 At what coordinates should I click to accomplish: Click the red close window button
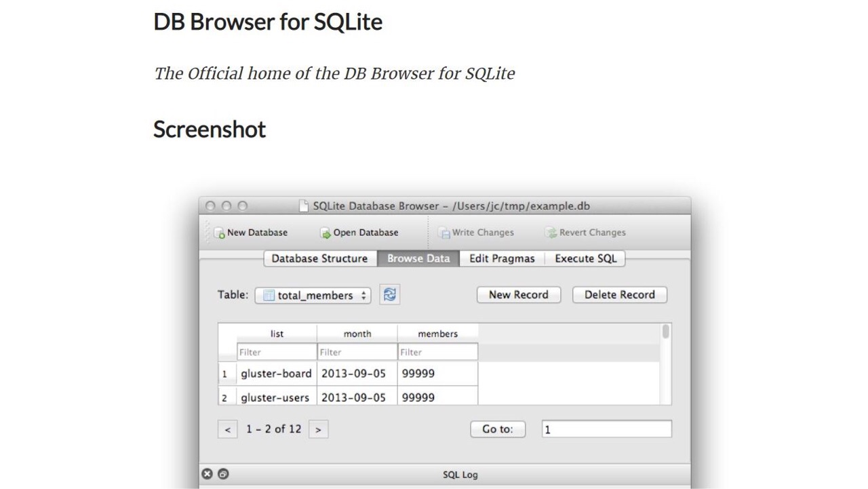coord(210,206)
